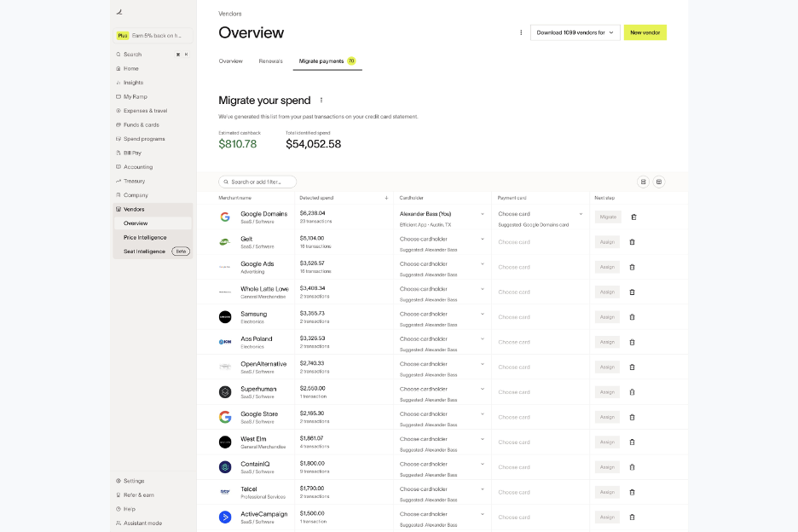Click the Samsung merchant logo
This screenshot has width=798, height=532.
tap(225, 317)
